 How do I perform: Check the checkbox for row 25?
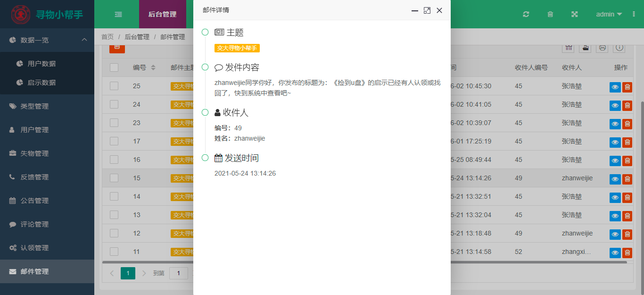pyautogui.click(x=114, y=86)
